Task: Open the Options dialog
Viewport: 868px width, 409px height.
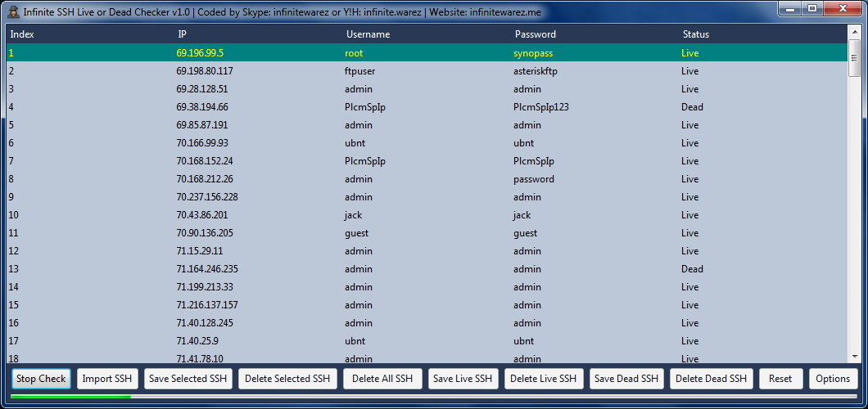Action: coord(833,379)
